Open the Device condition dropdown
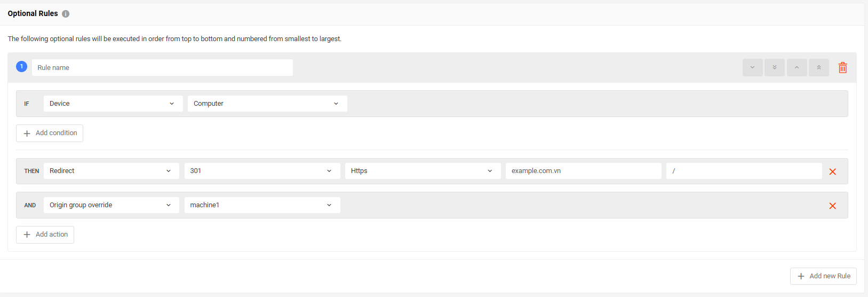The width and height of the screenshot is (868, 297). coord(113,104)
